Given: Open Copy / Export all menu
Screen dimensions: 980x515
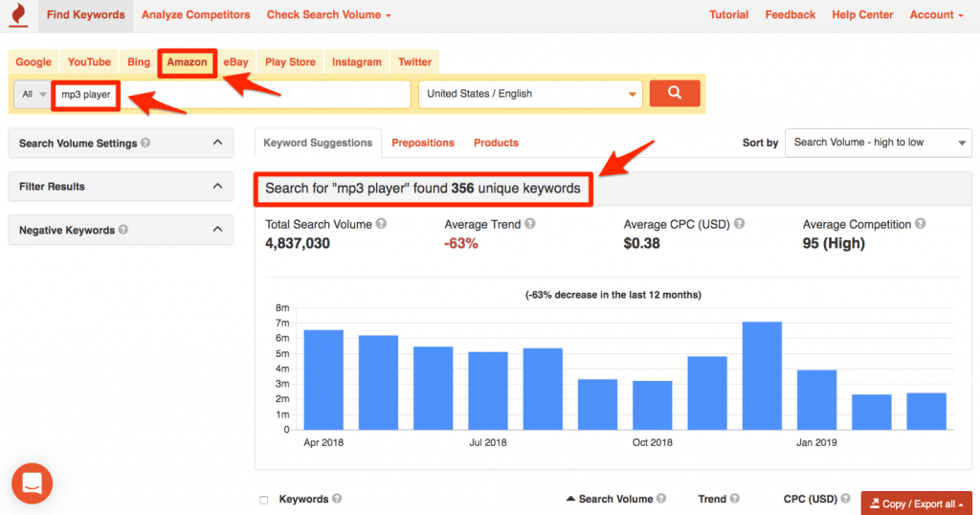Looking at the screenshot, I should [x=916, y=504].
